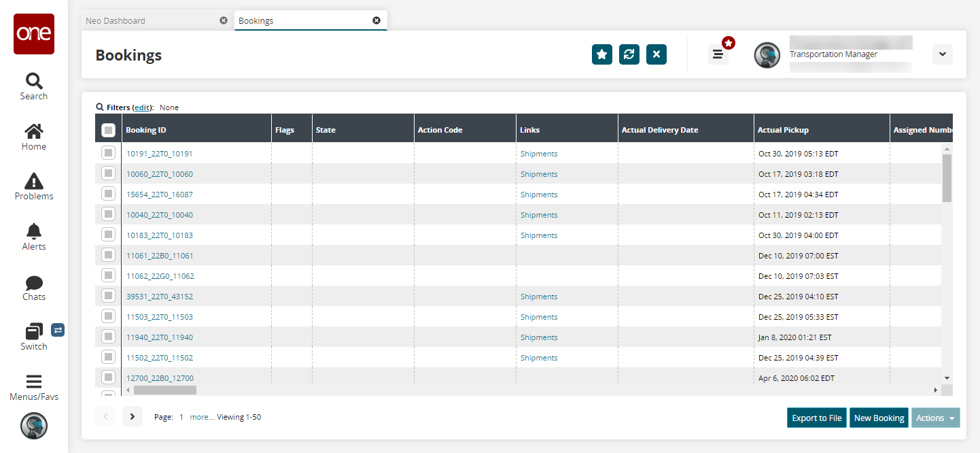Expand user profile dropdown chevron
This screenshot has width=980, height=453.
click(x=942, y=54)
